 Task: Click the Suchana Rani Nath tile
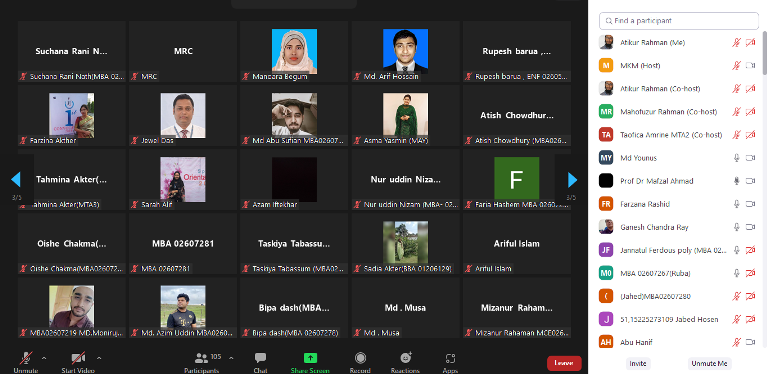click(x=72, y=51)
